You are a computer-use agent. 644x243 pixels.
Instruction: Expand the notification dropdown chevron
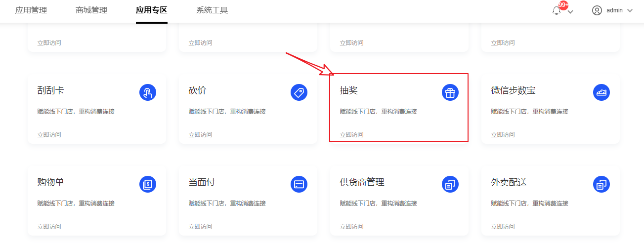pos(570,11)
